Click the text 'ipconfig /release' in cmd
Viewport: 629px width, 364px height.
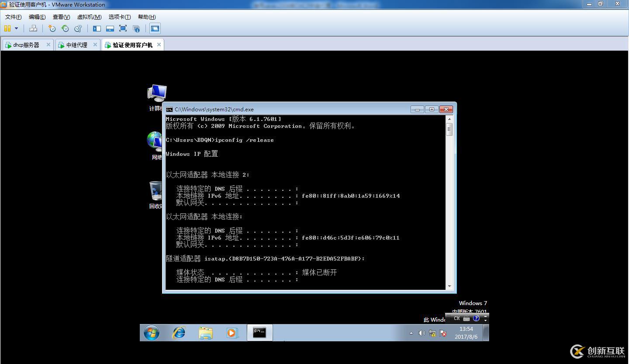tap(245, 140)
